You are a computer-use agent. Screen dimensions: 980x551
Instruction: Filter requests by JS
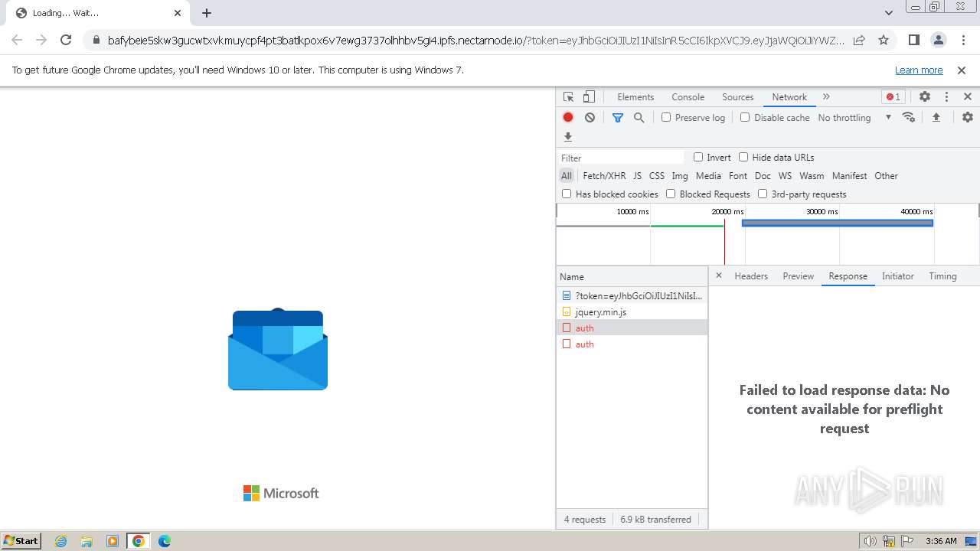click(x=637, y=175)
